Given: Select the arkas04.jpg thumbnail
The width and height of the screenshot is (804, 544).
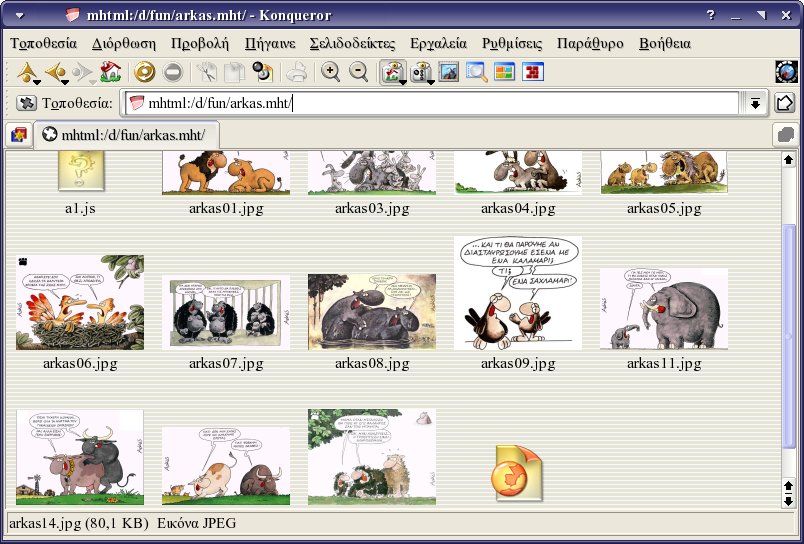Looking at the screenshot, I should 518,173.
